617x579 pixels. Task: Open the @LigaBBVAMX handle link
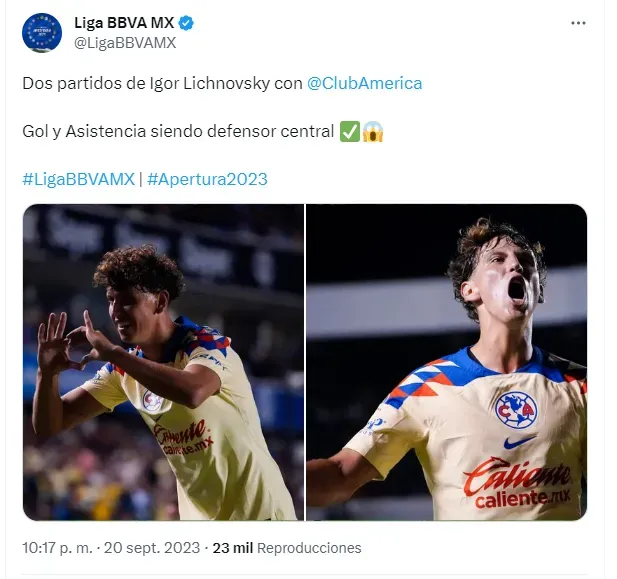click(x=125, y=43)
